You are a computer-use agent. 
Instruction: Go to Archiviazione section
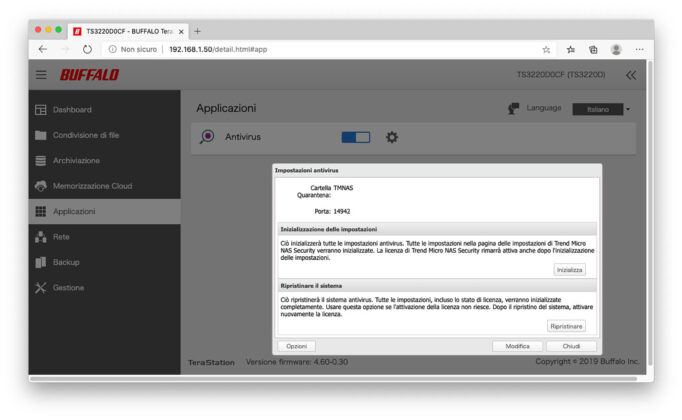[x=104, y=160]
